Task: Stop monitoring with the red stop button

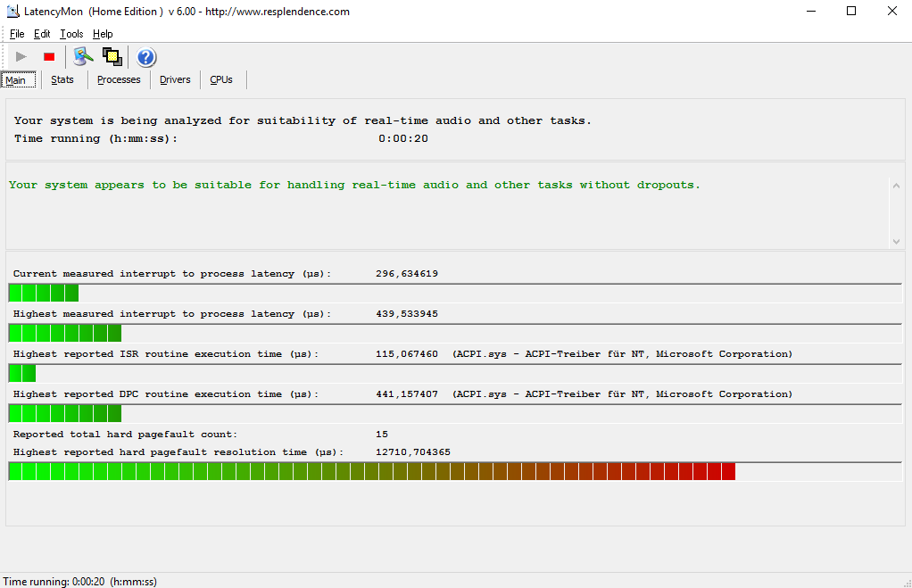Action: coord(49,56)
